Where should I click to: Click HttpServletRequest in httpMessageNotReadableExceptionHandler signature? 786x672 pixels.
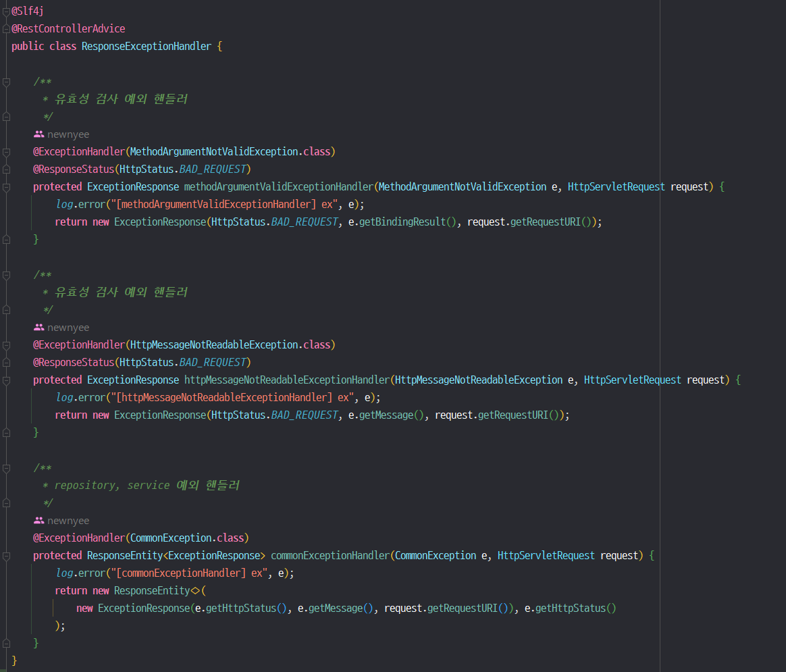[x=633, y=380]
